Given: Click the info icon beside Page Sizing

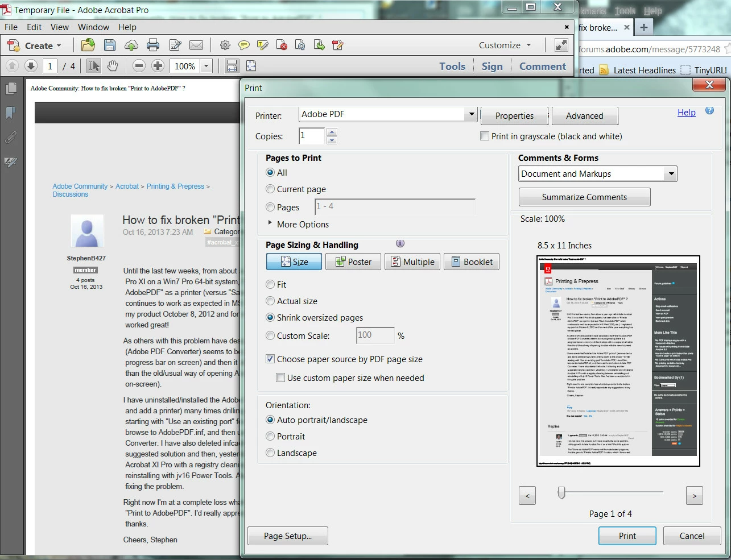Looking at the screenshot, I should [400, 243].
